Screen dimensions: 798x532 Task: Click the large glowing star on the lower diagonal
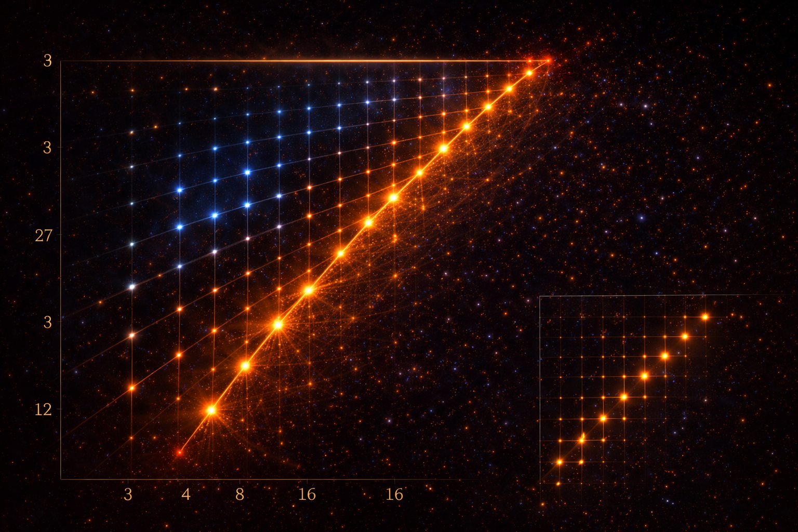point(211,410)
